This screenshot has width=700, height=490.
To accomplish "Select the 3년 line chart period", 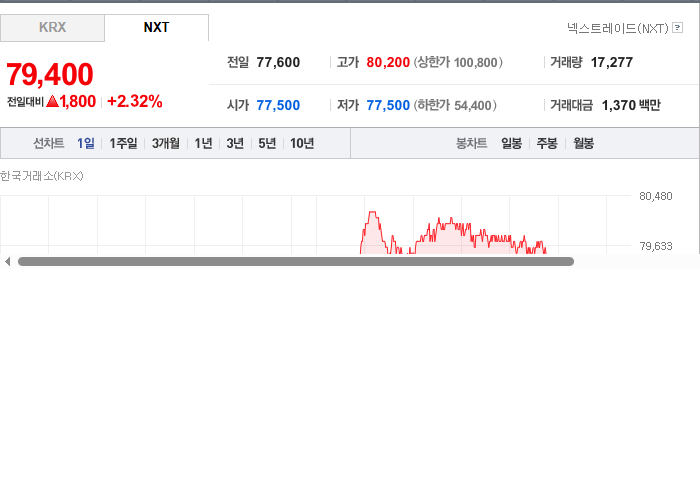I will [x=235, y=143].
